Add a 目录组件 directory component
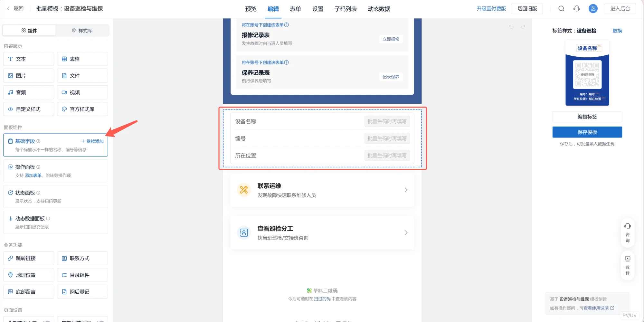The width and height of the screenshot is (644, 322). pos(82,275)
